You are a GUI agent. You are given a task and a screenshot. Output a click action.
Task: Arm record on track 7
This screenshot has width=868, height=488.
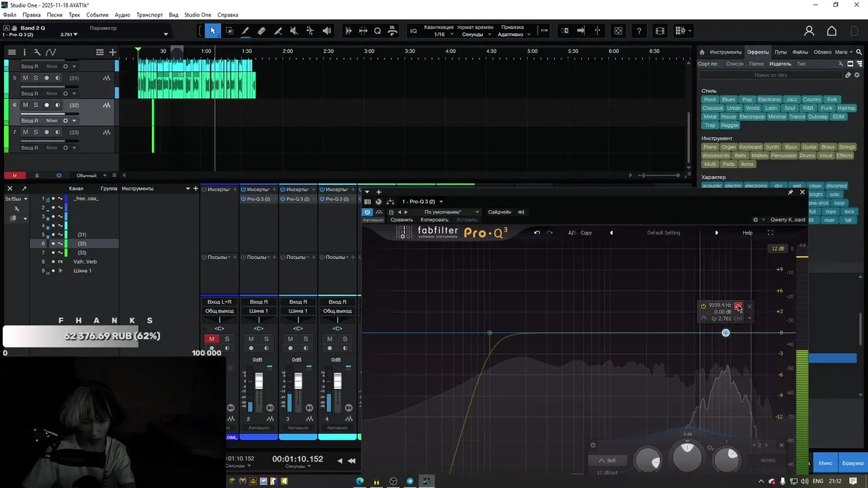(47, 132)
